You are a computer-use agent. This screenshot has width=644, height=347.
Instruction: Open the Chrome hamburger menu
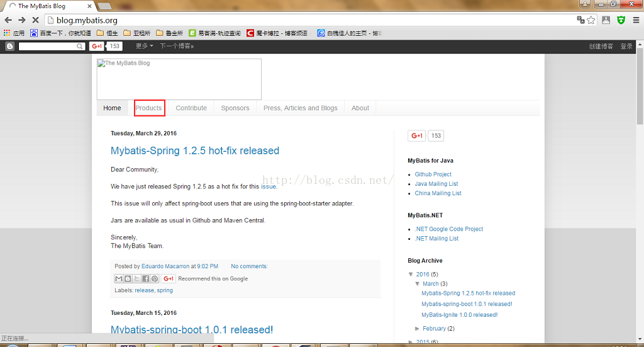tap(636, 20)
